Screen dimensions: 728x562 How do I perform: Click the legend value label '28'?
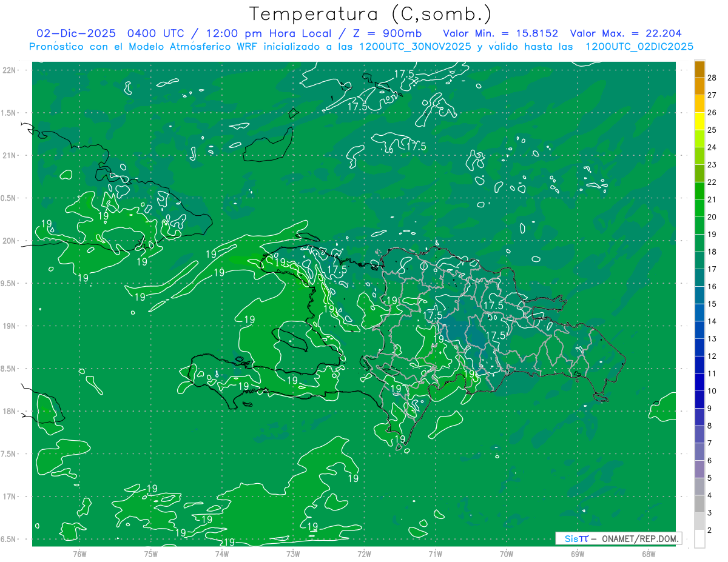click(x=712, y=77)
